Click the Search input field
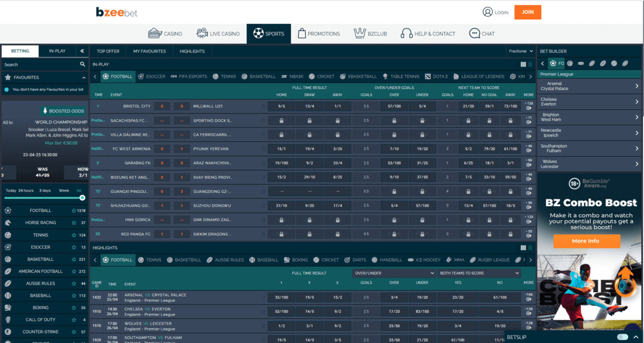Viewport: 644px width, 343px height. [41, 65]
